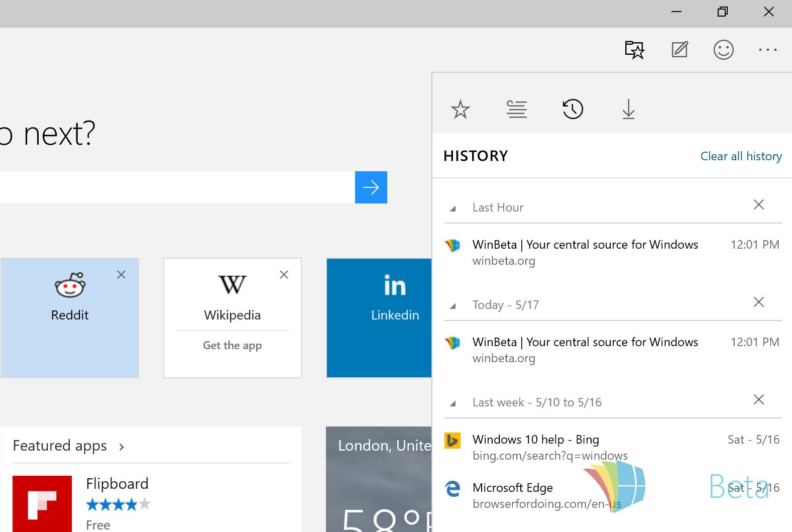792x532 pixels.
Task: Delete the Last week history group
Action: 758,399
